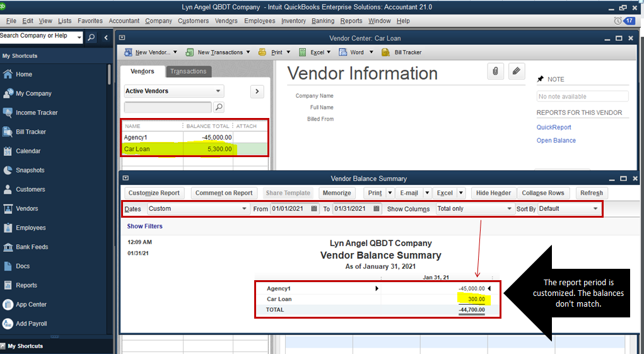Viewport: 644px width, 354px height.
Task: Open the Accountant menu
Action: (x=124, y=21)
